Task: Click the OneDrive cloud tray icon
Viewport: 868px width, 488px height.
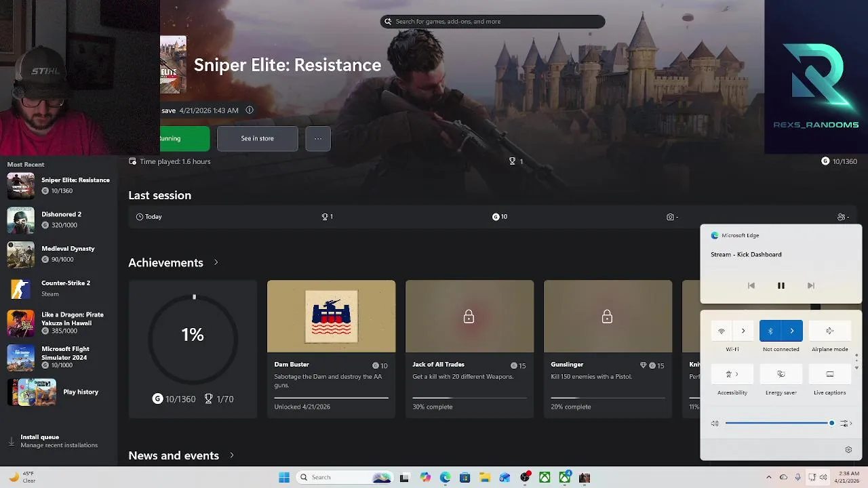Action: point(783,477)
